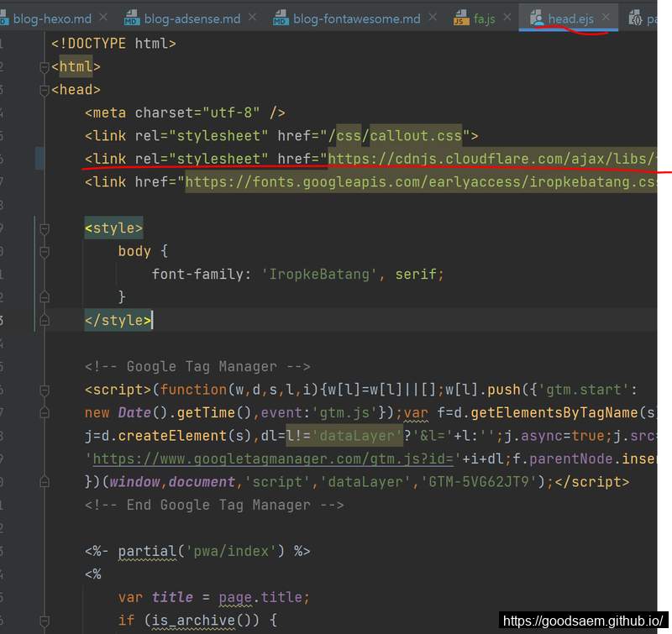Image resolution: width=672 pixels, height=634 pixels.
Task: Click the fold end marker at </script> line
Action: [44, 482]
